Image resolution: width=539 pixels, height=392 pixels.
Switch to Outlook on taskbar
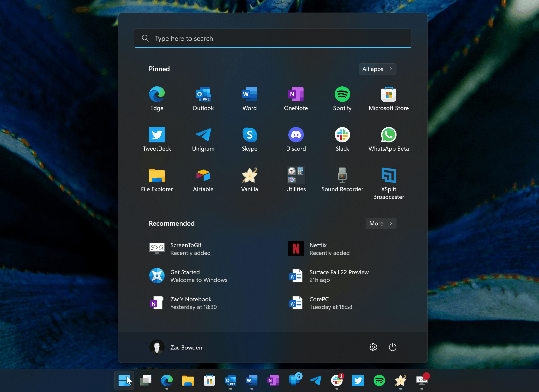(x=230, y=380)
